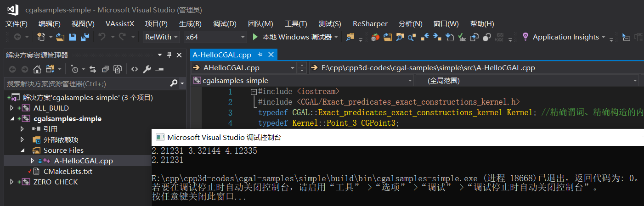This screenshot has height=206, width=644.
Task: Open the Application Insights dropdown arrow
Action: click(x=603, y=37)
